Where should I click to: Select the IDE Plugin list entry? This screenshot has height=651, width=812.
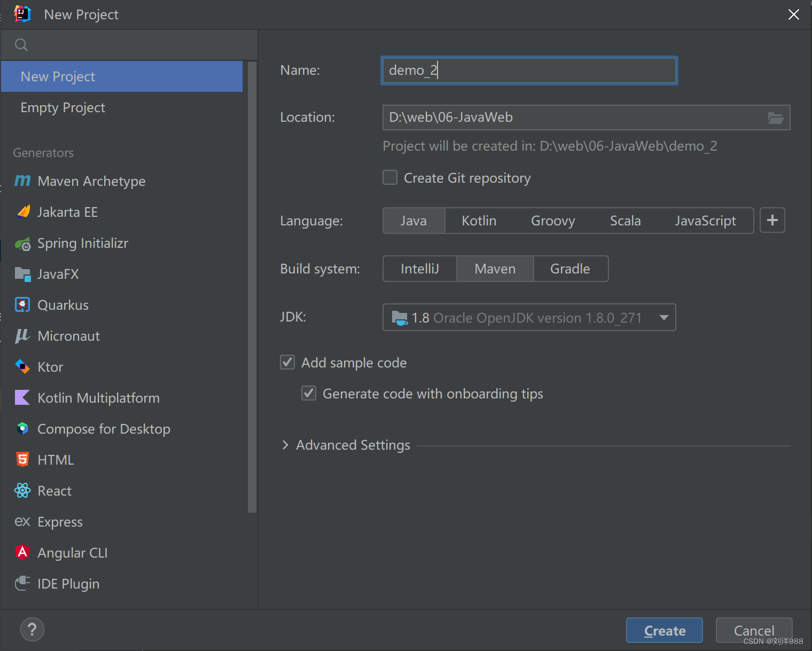pyautogui.click(x=122, y=584)
